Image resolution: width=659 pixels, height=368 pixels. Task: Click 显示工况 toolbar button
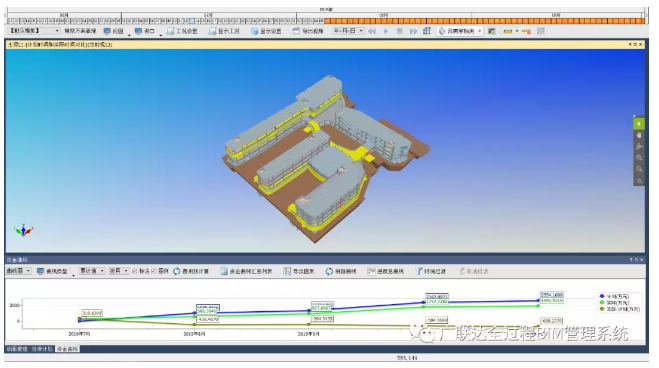pos(224,31)
